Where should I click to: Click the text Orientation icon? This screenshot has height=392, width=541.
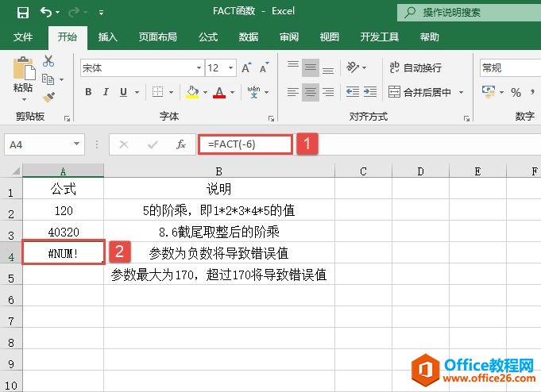353,67
